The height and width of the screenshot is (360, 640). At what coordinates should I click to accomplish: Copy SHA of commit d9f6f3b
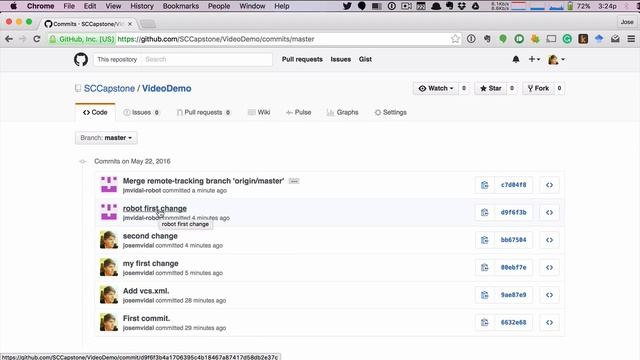pos(484,212)
